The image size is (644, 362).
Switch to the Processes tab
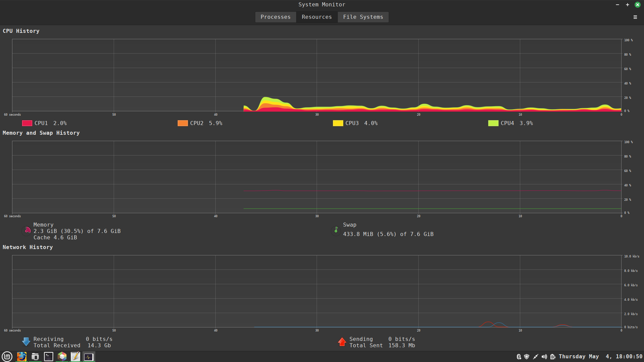pos(275,17)
